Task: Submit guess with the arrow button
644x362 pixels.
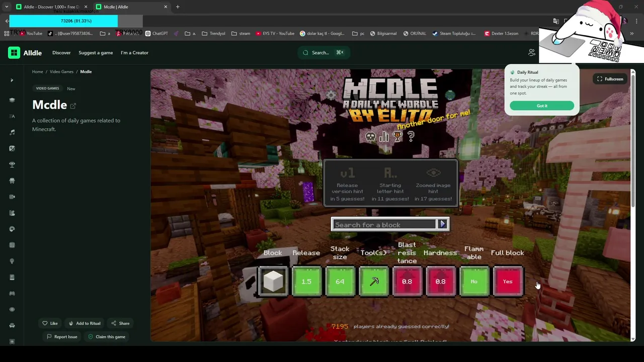Action: (x=443, y=224)
